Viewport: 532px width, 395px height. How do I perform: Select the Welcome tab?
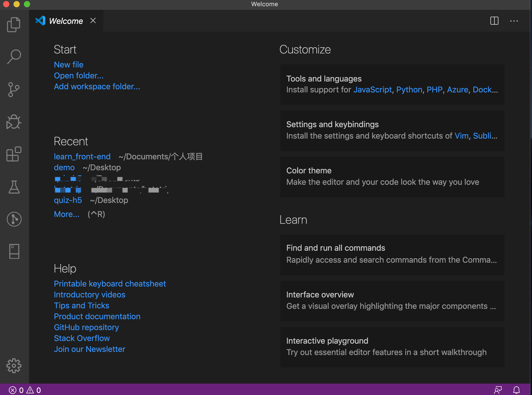tap(66, 21)
